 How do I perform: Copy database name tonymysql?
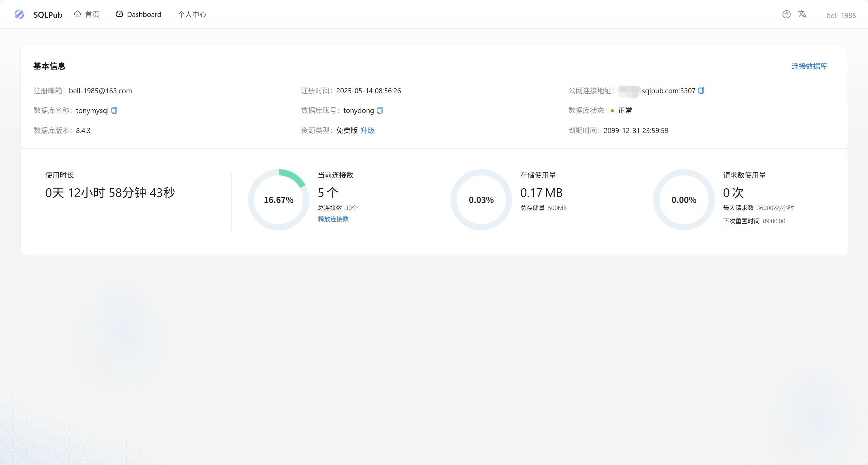pyautogui.click(x=114, y=110)
